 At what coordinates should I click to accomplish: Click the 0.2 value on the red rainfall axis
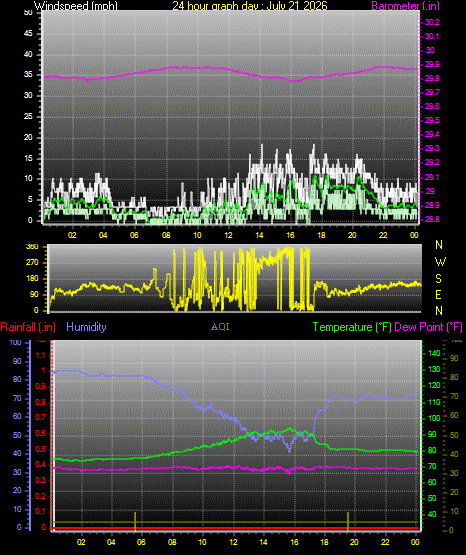click(x=41, y=496)
